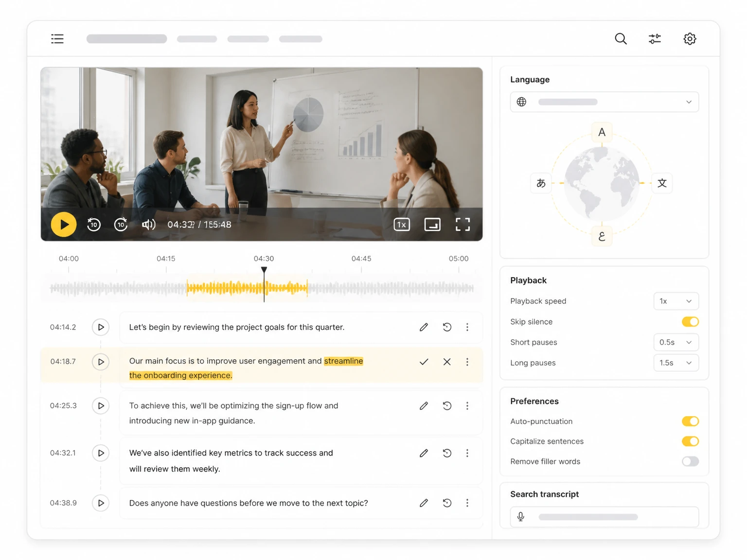The height and width of the screenshot is (560, 747).
Task: Edit the 'Does anyone have questions' line
Action: (x=424, y=503)
